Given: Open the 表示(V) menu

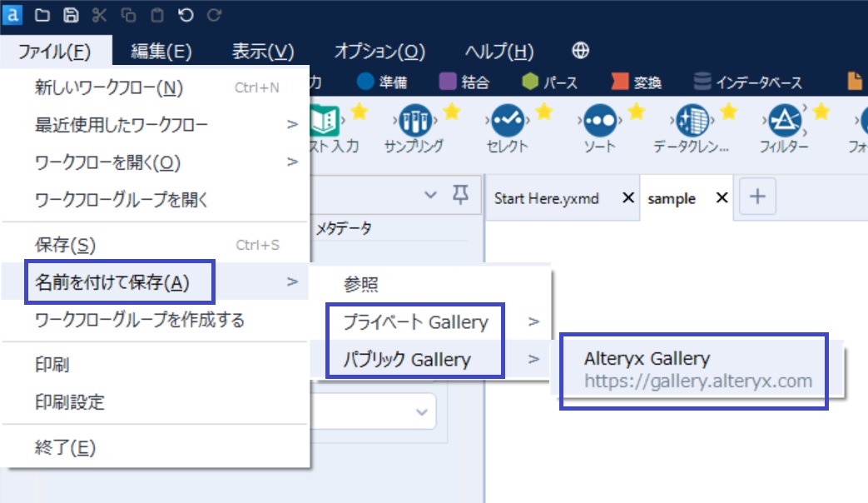Looking at the screenshot, I should coord(263,52).
